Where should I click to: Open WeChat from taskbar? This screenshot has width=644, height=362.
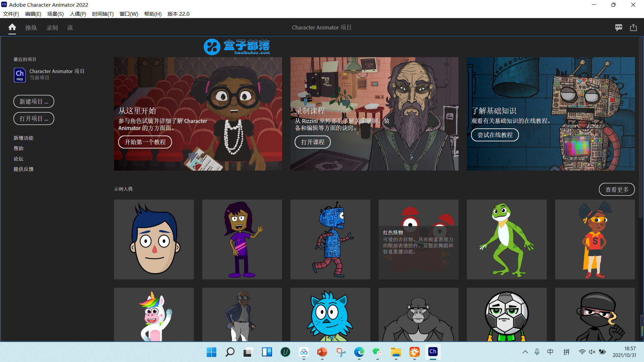(x=377, y=352)
